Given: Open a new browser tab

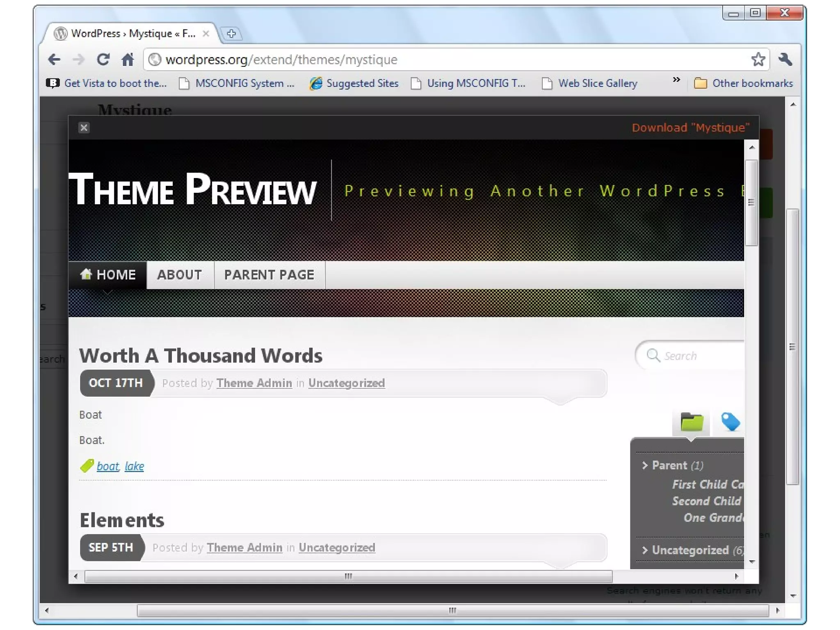Looking at the screenshot, I should [231, 34].
